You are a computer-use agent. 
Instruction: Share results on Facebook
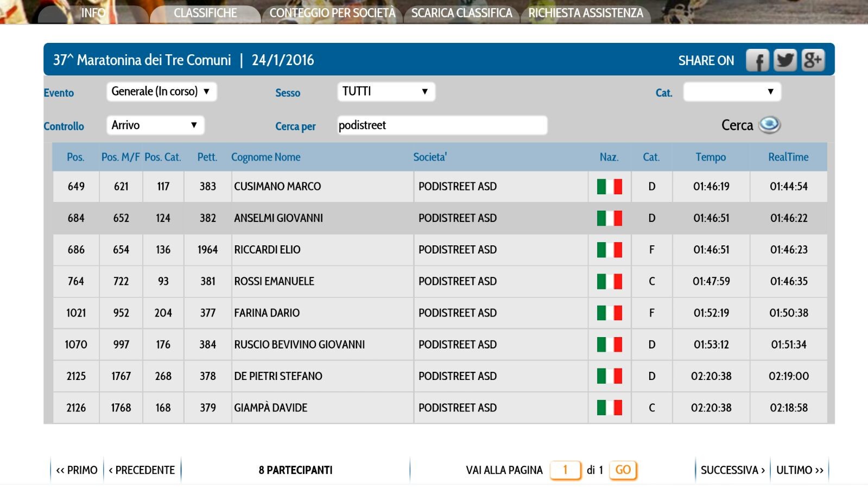click(x=757, y=60)
